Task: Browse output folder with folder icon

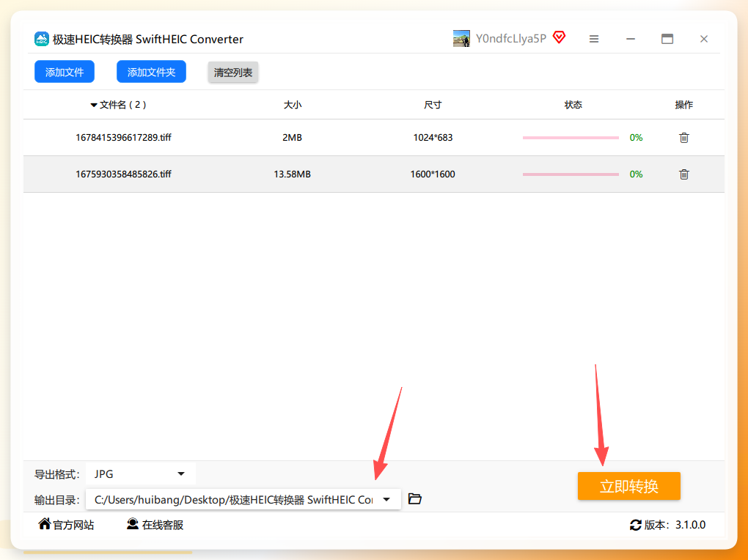Action: coord(414,499)
